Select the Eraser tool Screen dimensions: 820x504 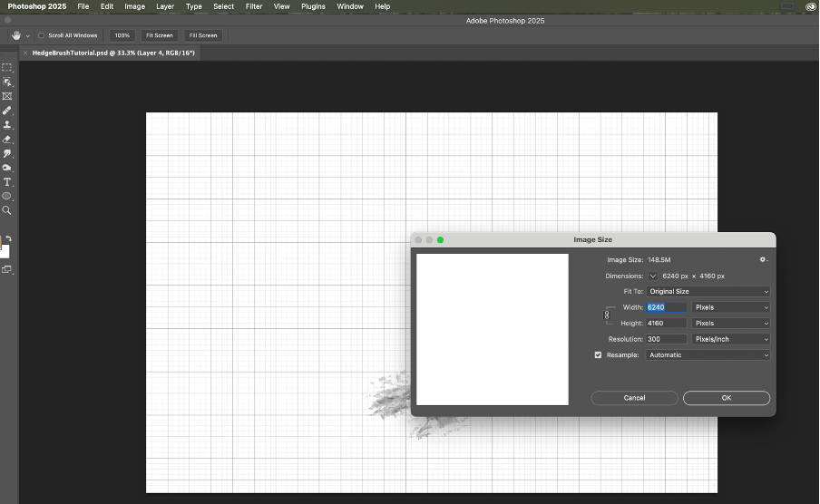point(7,140)
